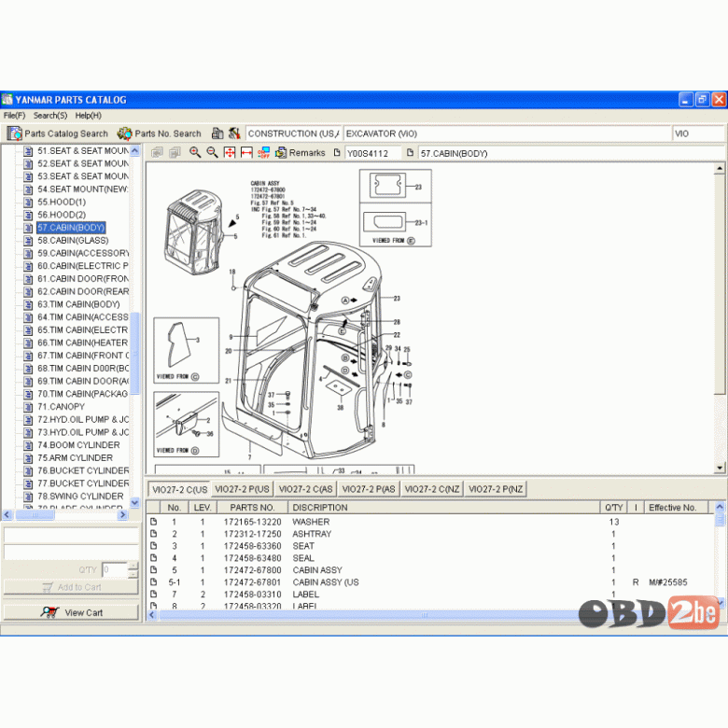The image size is (728, 728).
Task: Click the document icon before Y00S4112
Action: tap(337, 152)
